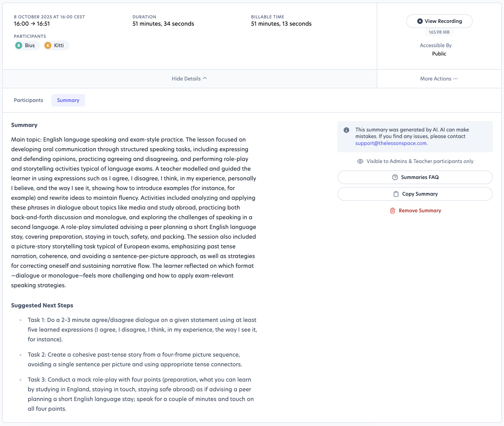Select the Summary tab

coord(68,100)
